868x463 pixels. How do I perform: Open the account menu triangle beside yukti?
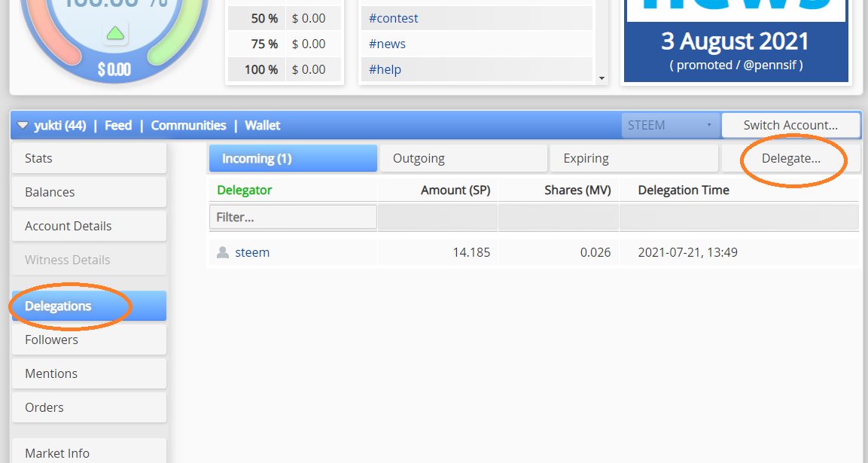click(x=23, y=126)
